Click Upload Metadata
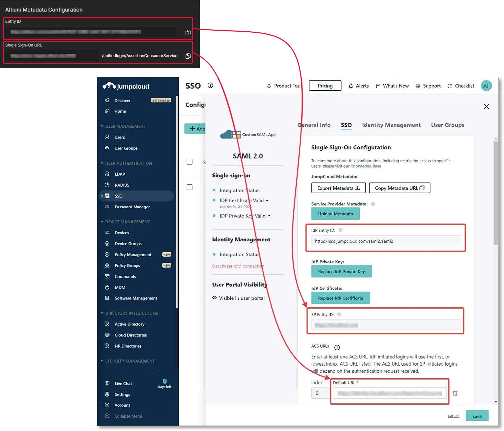 point(336,214)
